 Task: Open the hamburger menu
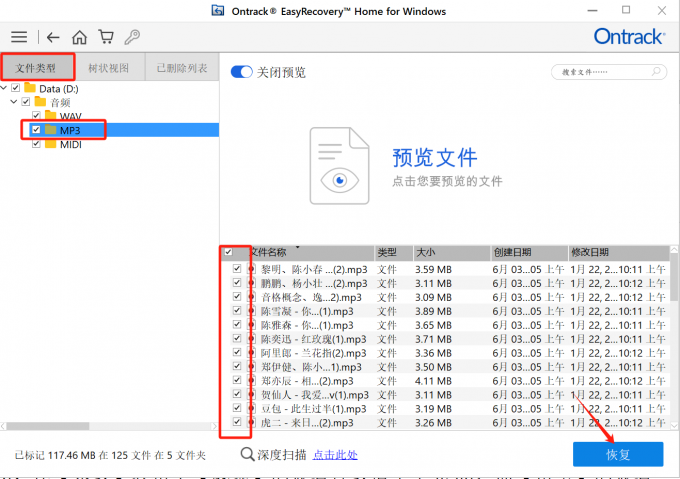point(19,37)
